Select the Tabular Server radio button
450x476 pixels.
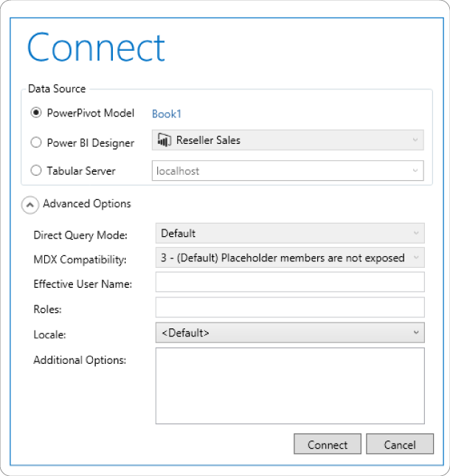[36, 170]
